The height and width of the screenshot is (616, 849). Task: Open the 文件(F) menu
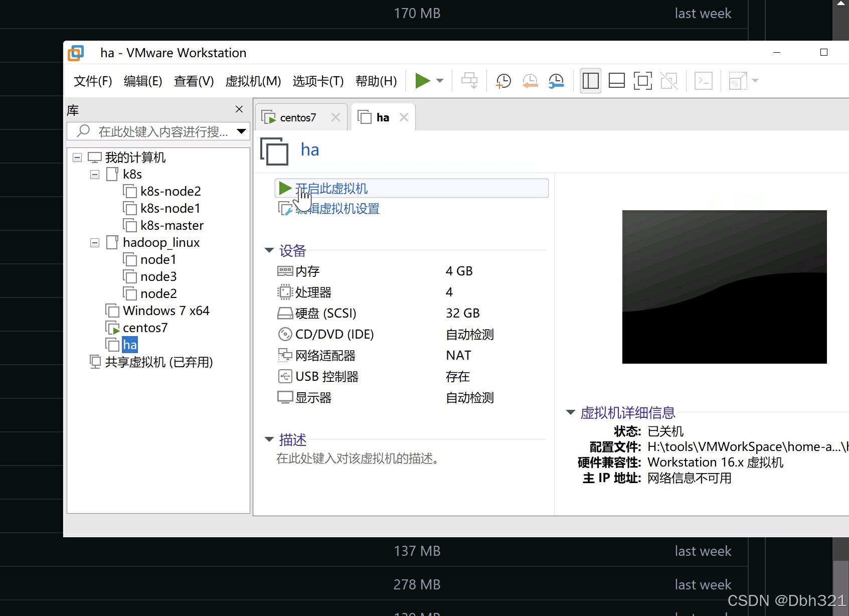(x=93, y=81)
